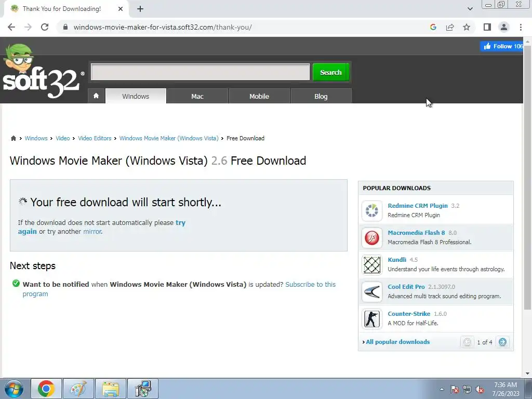The height and width of the screenshot is (399, 532).
Task: Click the Redmine CRM Plugin icon
Action: point(372,210)
